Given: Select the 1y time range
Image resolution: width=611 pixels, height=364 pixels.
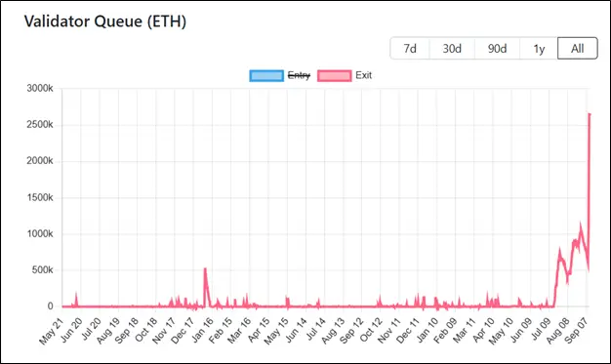Looking at the screenshot, I should (x=539, y=49).
